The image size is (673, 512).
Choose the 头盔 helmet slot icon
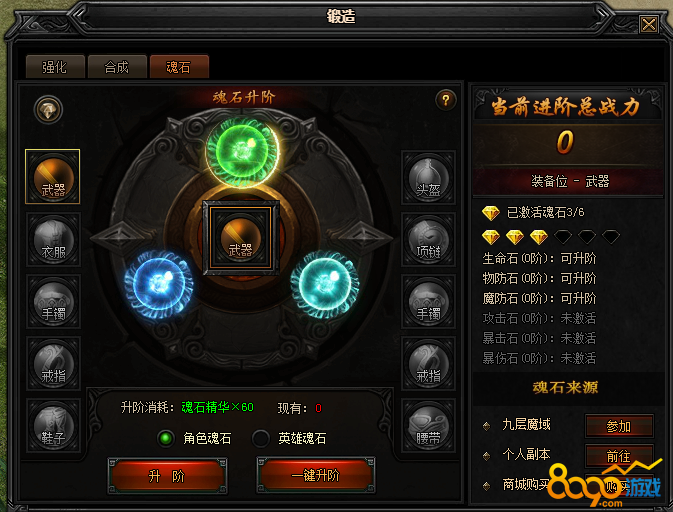pyautogui.click(x=428, y=177)
